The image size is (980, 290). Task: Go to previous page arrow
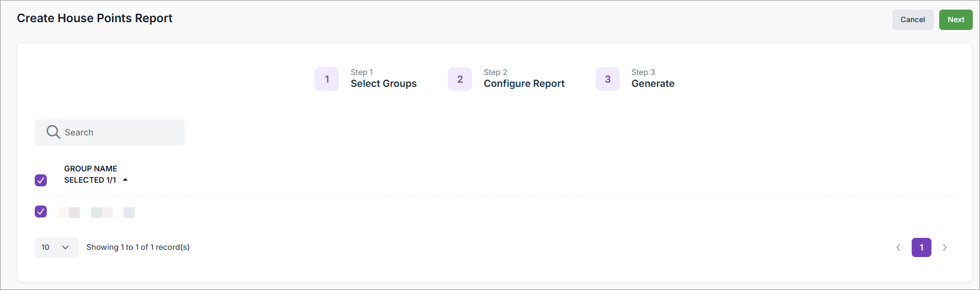click(x=898, y=247)
